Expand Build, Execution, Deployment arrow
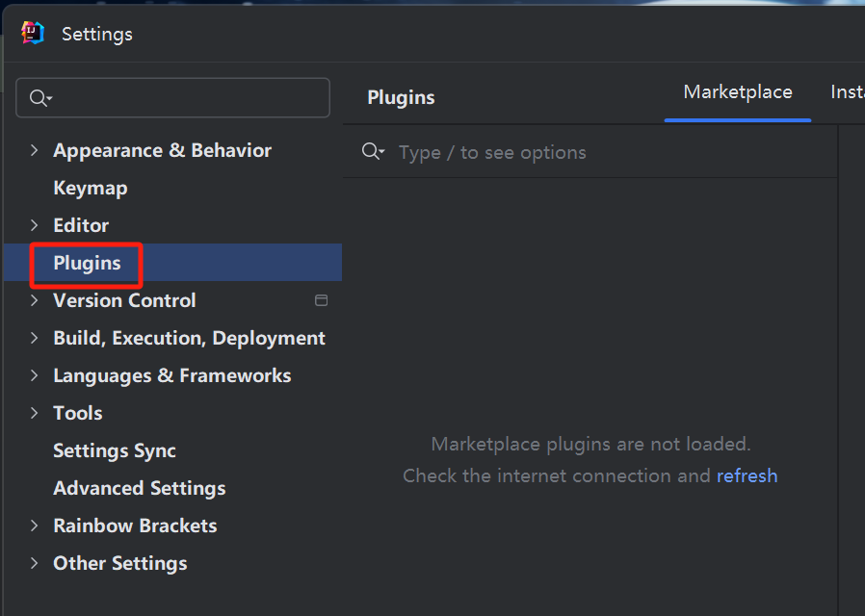This screenshot has height=616, width=865. tap(35, 338)
